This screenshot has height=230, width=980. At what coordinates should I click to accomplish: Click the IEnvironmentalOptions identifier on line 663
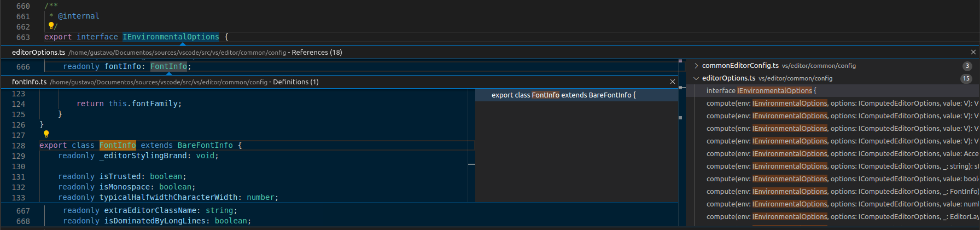click(x=171, y=37)
